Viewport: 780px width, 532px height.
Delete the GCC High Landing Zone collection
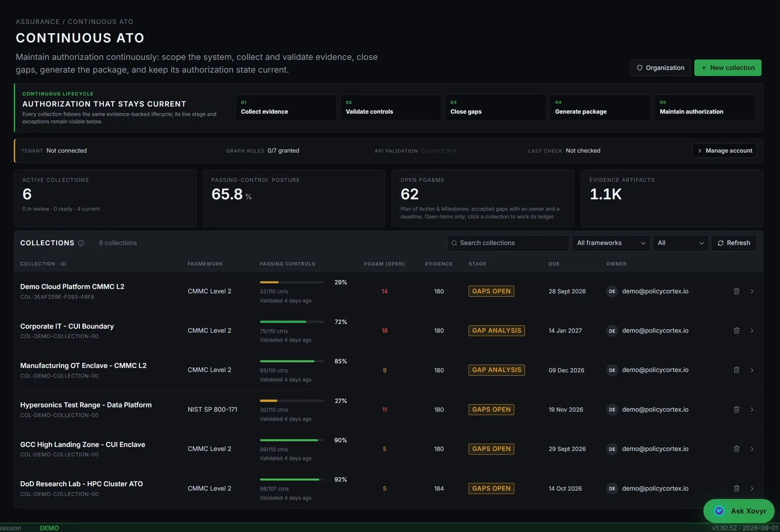(x=737, y=449)
